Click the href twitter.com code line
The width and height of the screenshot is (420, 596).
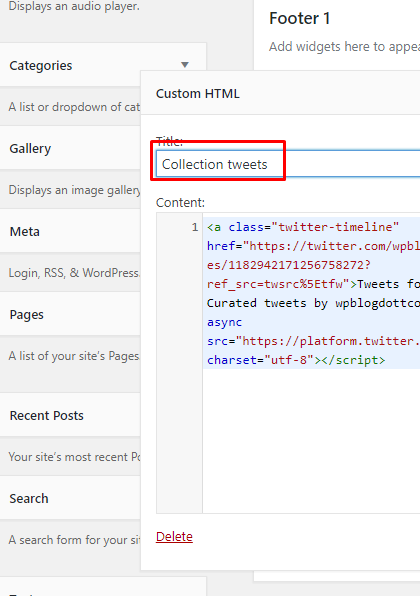313,246
